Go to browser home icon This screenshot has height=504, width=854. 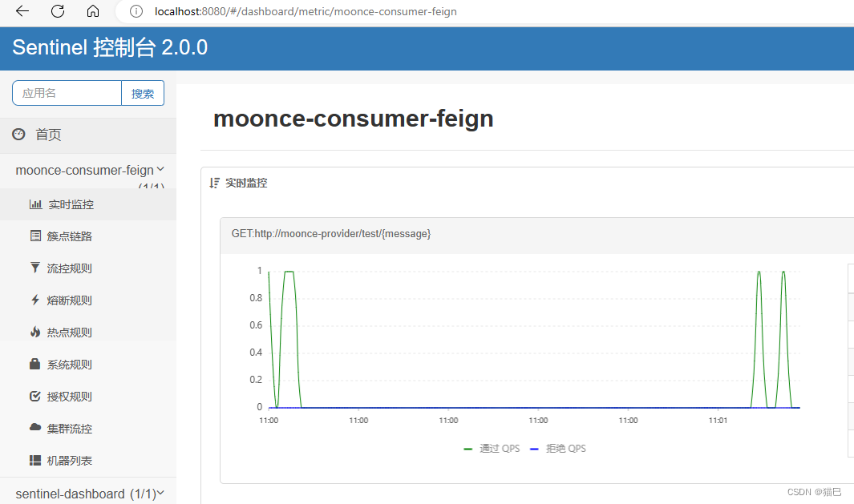pos(93,11)
